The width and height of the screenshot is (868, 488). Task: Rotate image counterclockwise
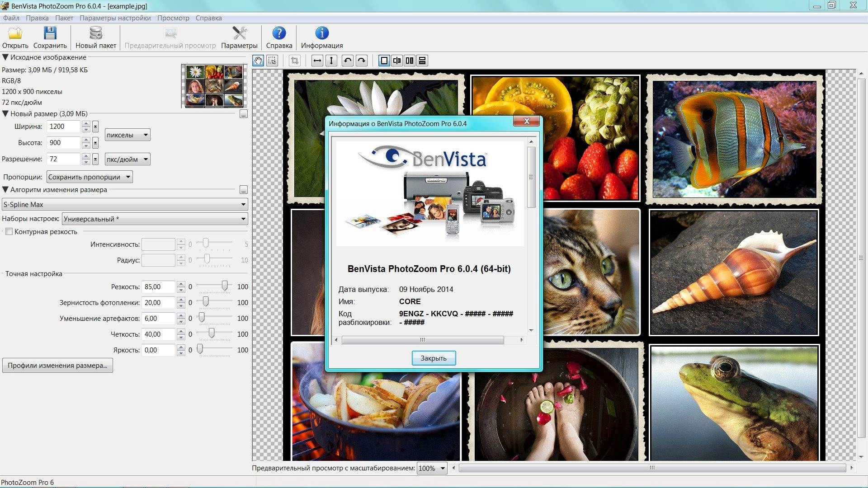click(x=347, y=61)
